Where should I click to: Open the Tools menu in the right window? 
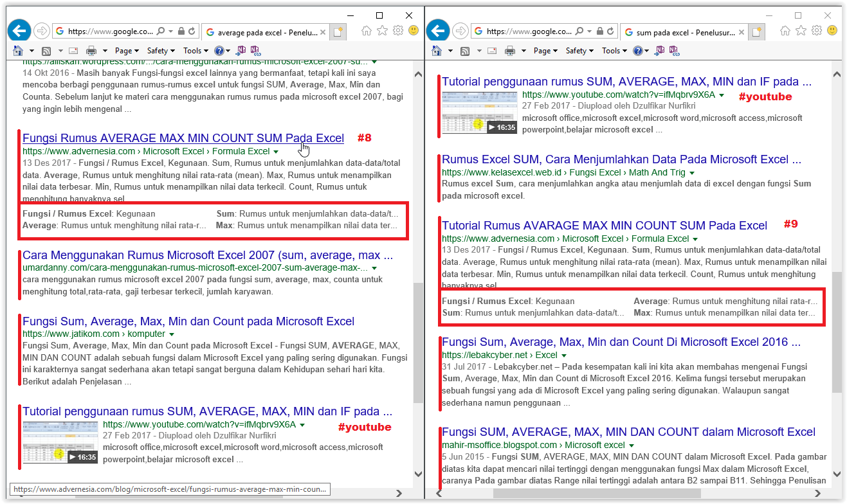click(x=614, y=51)
